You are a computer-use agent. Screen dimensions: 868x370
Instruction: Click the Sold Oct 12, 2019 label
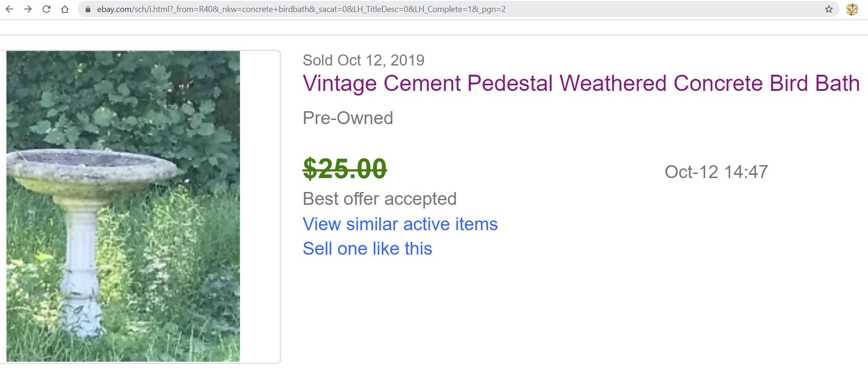(x=363, y=60)
